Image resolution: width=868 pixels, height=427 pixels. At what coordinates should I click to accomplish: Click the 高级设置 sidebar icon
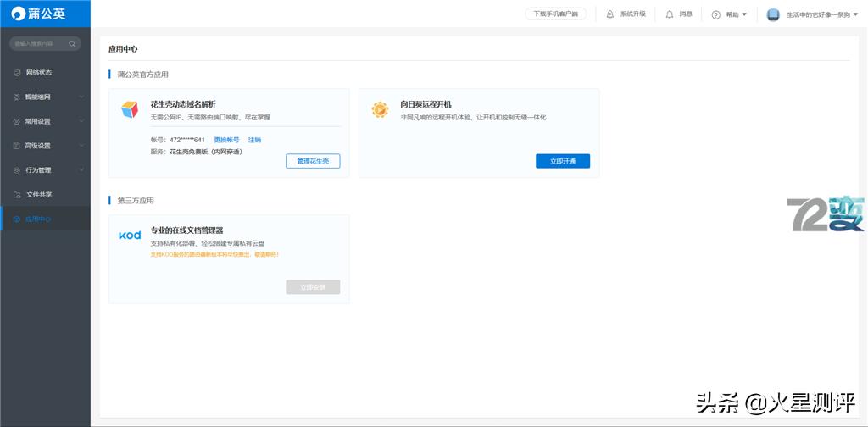pyautogui.click(x=17, y=146)
